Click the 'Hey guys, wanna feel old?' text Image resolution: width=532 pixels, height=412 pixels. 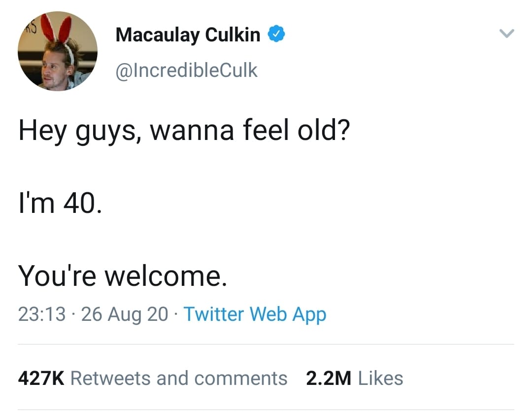[185, 130]
